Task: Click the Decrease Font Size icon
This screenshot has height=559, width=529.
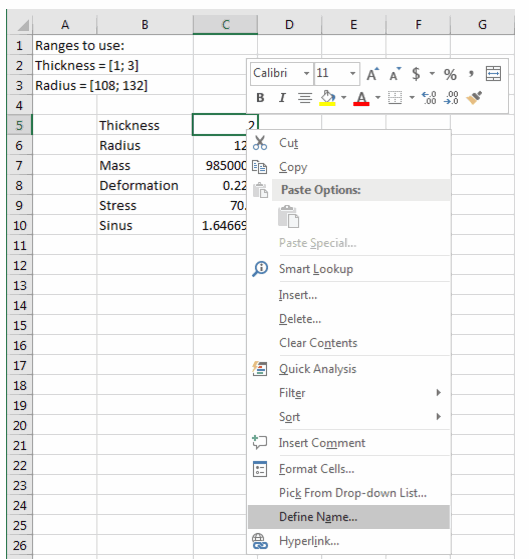Action: (395, 74)
